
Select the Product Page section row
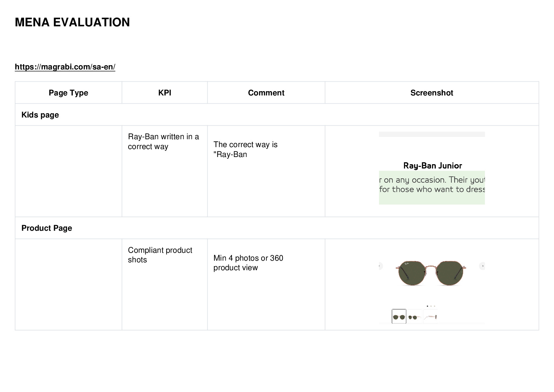(x=277, y=228)
